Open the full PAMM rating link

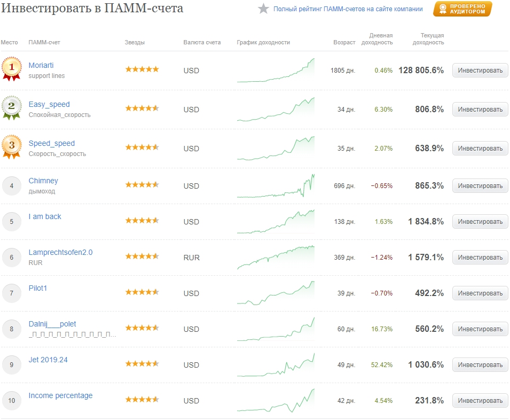click(x=348, y=9)
